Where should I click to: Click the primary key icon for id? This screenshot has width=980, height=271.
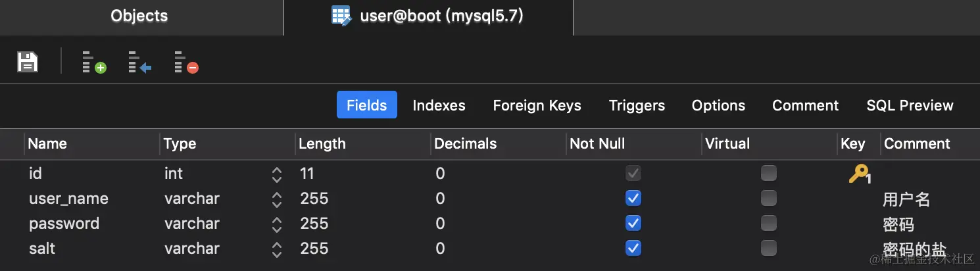(860, 174)
